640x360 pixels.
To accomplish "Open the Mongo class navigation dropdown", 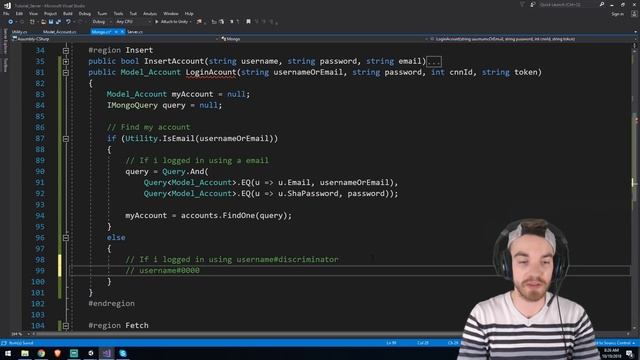I will click(324, 39).
